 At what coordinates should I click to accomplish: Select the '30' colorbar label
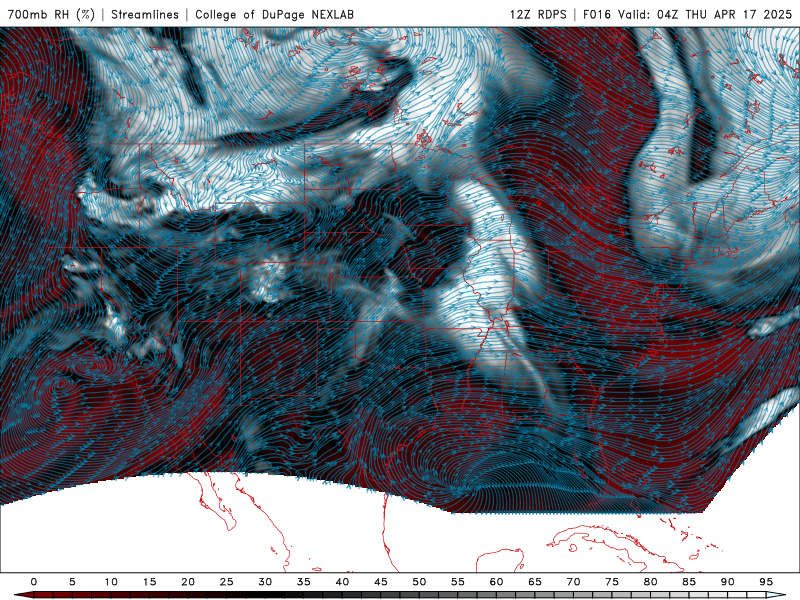(265, 582)
